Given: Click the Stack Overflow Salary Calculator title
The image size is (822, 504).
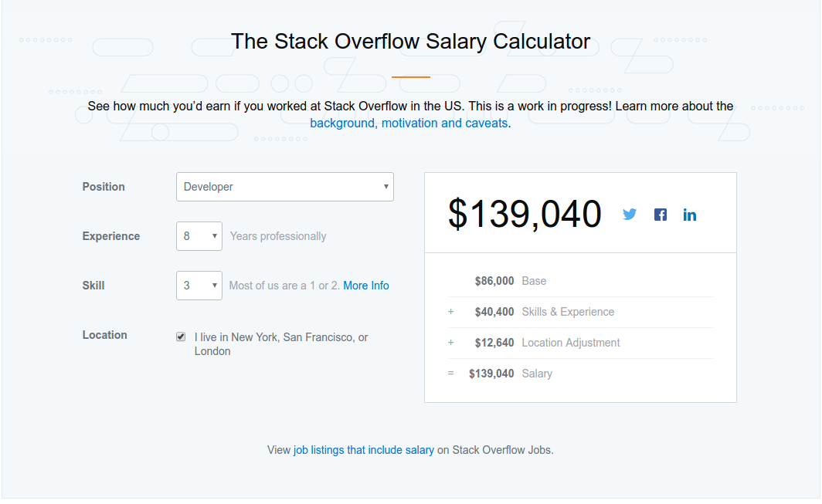Looking at the screenshot, I should [410, 41].
